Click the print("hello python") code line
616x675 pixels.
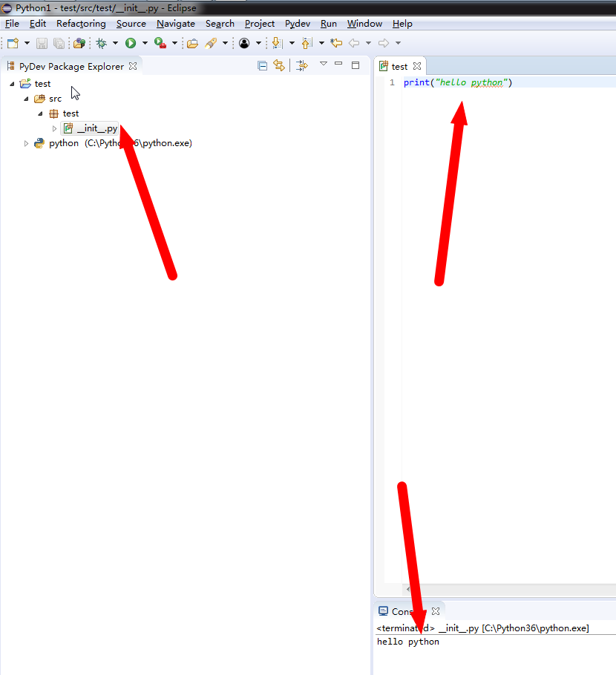(458, 82)
